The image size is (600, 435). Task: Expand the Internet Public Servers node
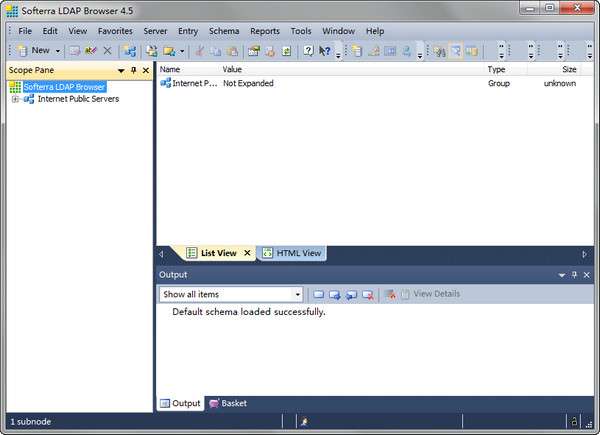coord(15,99)
